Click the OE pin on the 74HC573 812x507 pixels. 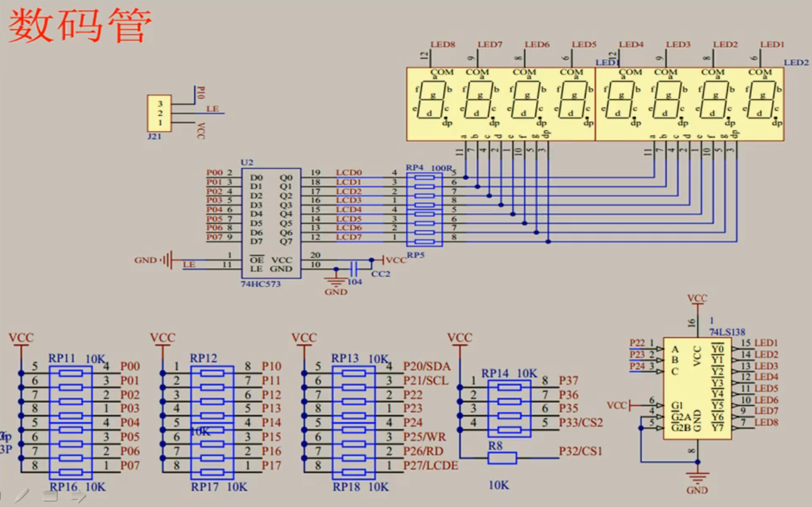coord(257,260)
